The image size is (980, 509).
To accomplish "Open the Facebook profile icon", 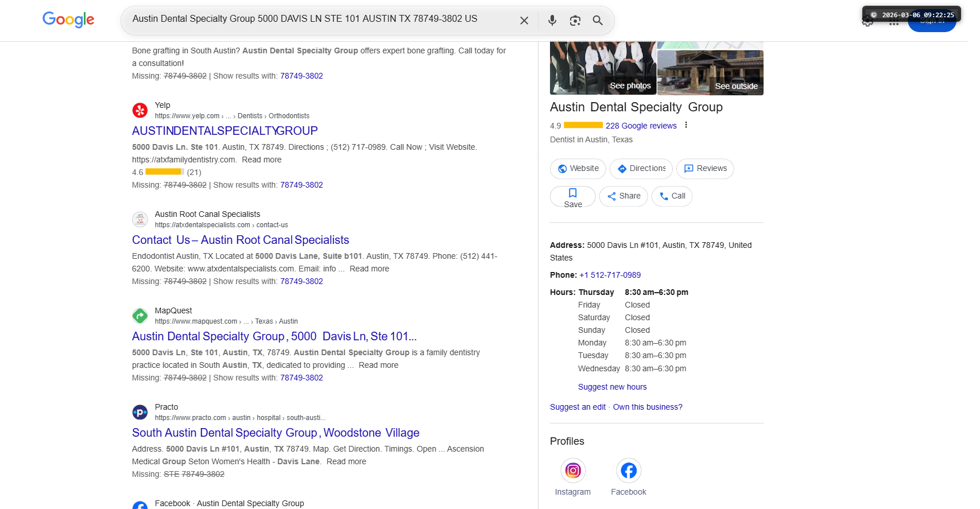I will click(628, 471).
